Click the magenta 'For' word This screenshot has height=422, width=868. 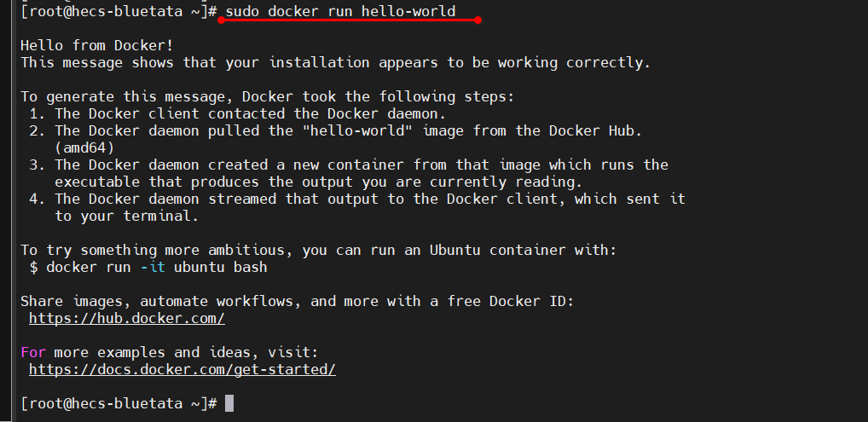tap(33, 352)
